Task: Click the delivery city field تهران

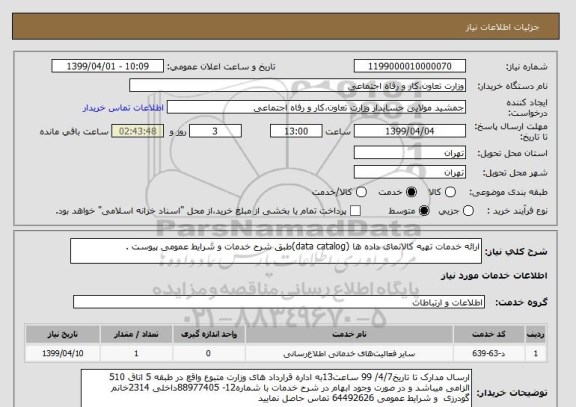Action: point(410,172)
